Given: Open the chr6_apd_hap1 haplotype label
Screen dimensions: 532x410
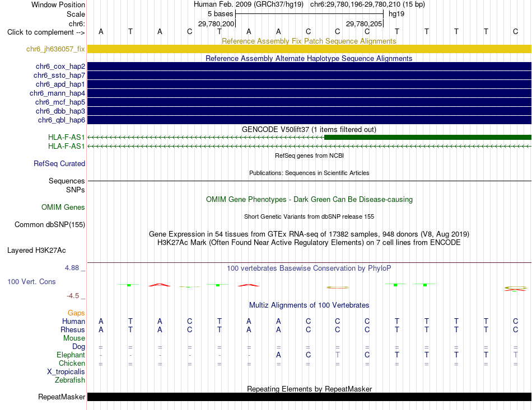Looking at the screenshot, I should point(60,84).
